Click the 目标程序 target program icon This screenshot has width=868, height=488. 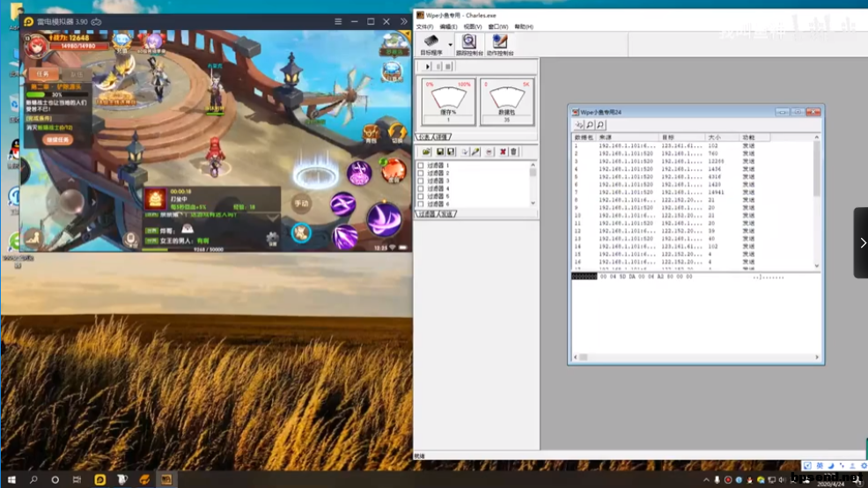431,41
